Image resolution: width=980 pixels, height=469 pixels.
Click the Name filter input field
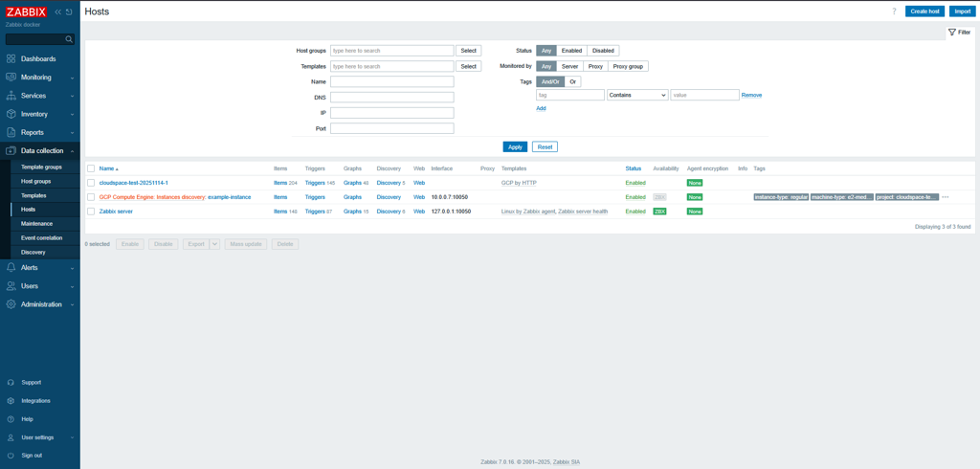tap(391, 81)
